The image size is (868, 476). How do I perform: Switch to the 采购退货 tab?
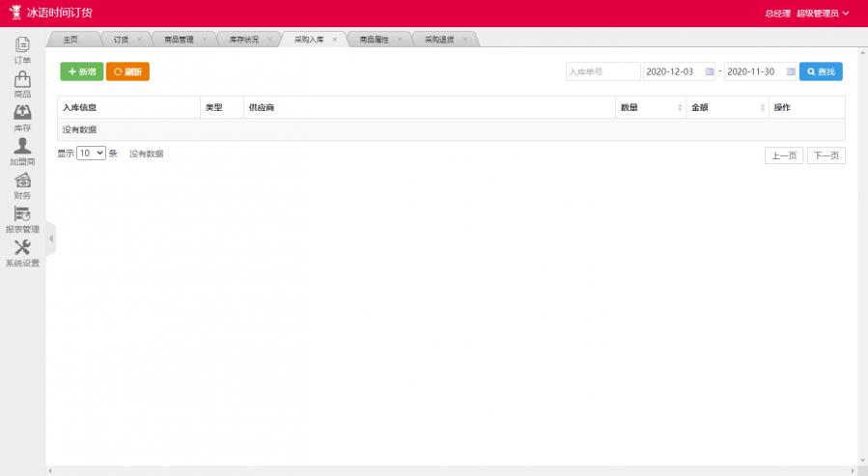(439, 40)
